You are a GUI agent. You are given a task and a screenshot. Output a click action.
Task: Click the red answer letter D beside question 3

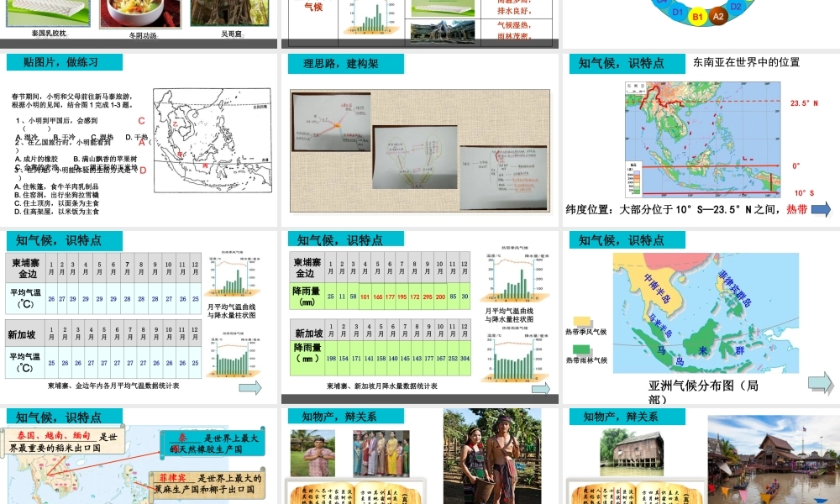coord(143,170)
